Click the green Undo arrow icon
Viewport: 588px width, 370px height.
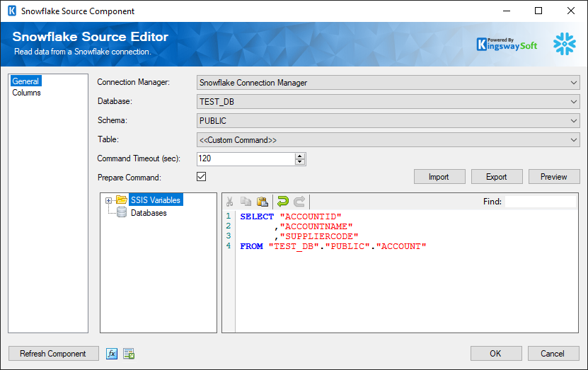(283, 202)
